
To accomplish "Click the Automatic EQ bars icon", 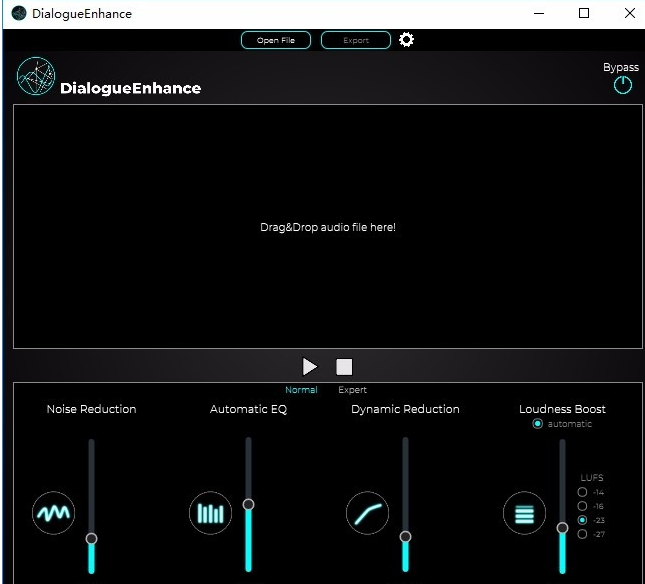I will tap(210, 513).
